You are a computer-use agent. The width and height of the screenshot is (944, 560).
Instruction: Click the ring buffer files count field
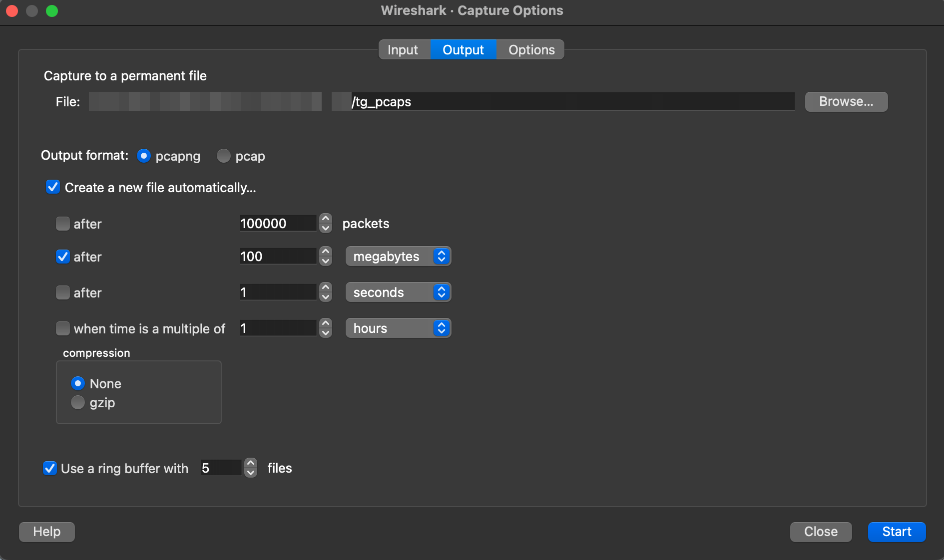tap(221, 468)
